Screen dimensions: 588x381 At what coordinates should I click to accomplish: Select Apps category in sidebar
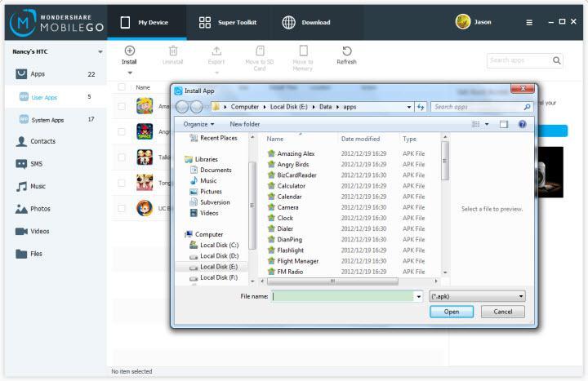(56, 74)
